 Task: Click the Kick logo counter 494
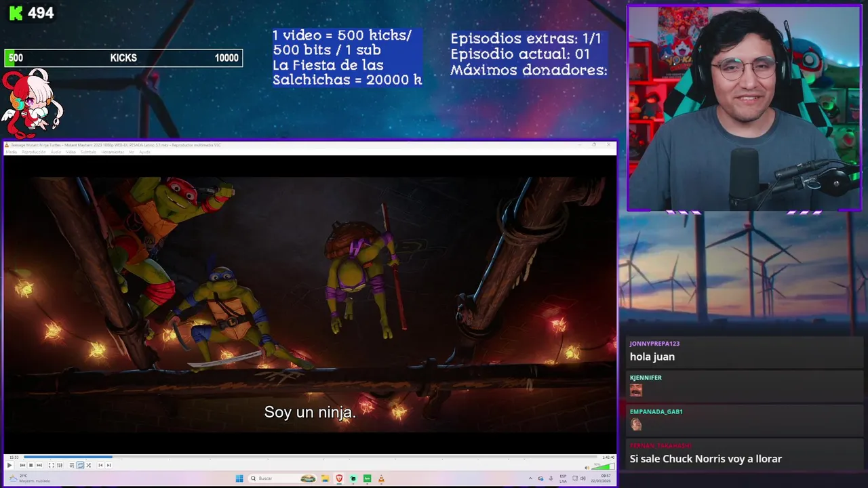(x=31, y=13)
